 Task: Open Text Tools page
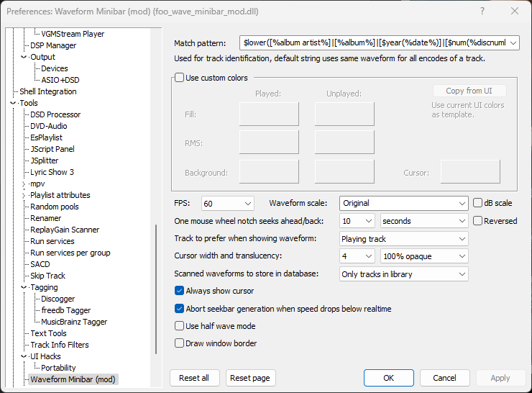pyautogui.click(x=48, y=333)
